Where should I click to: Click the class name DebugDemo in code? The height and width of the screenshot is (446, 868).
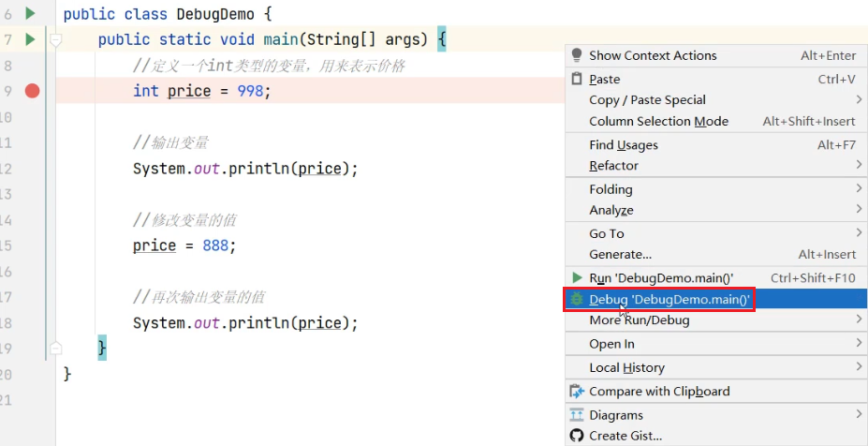(x=214, y=14)
